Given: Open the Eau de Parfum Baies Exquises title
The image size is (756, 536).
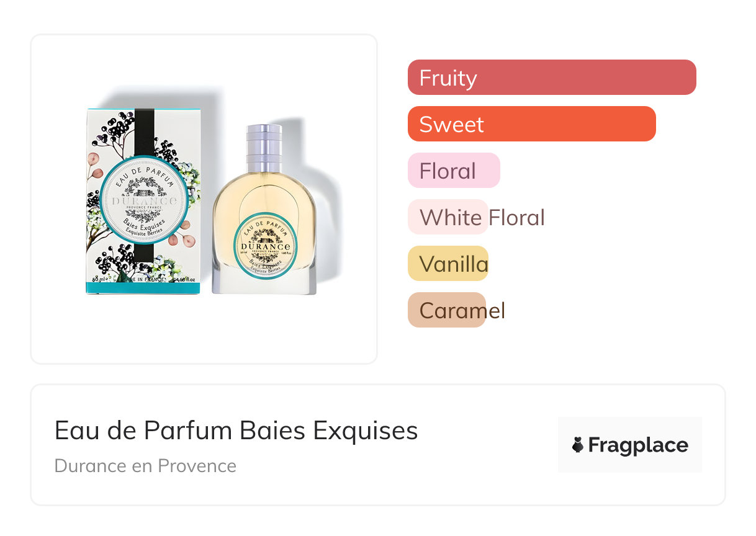Looking at the screenshot, I should point(236,431).
